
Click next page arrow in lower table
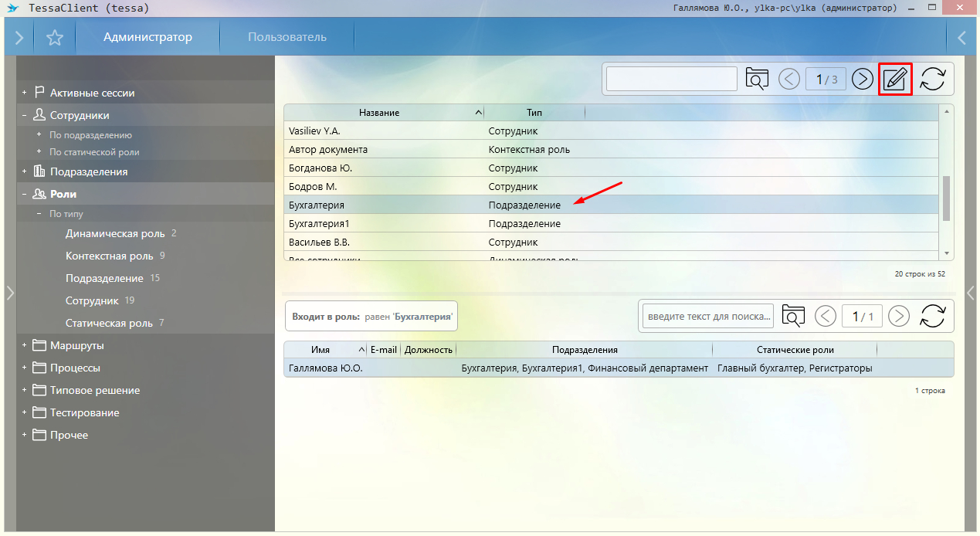coord(898,316)
